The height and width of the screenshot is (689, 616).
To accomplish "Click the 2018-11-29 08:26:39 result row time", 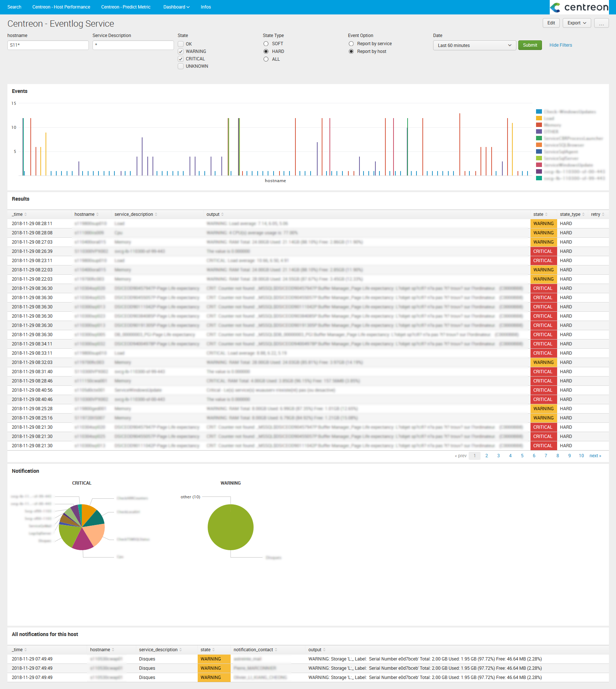I will pos(32,251).
